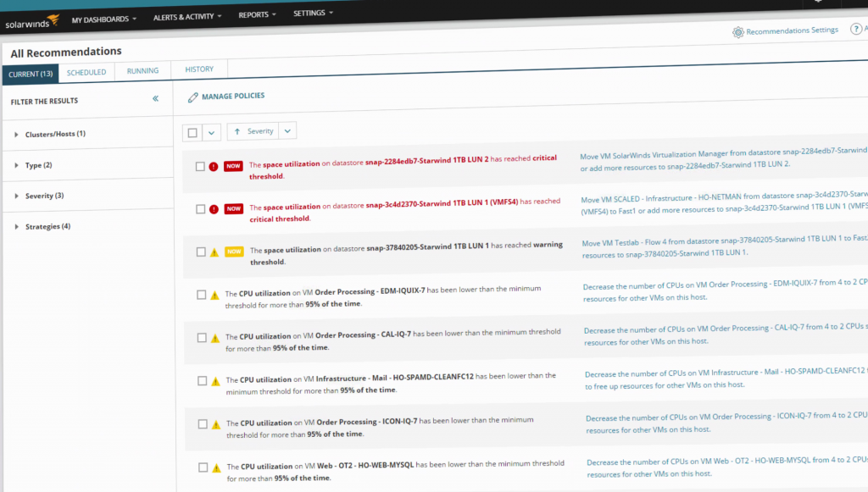Click warning icon for HO-WEB-MYSQL row
This screenshot has height=492, width=868.
click(x=217, y=467)
